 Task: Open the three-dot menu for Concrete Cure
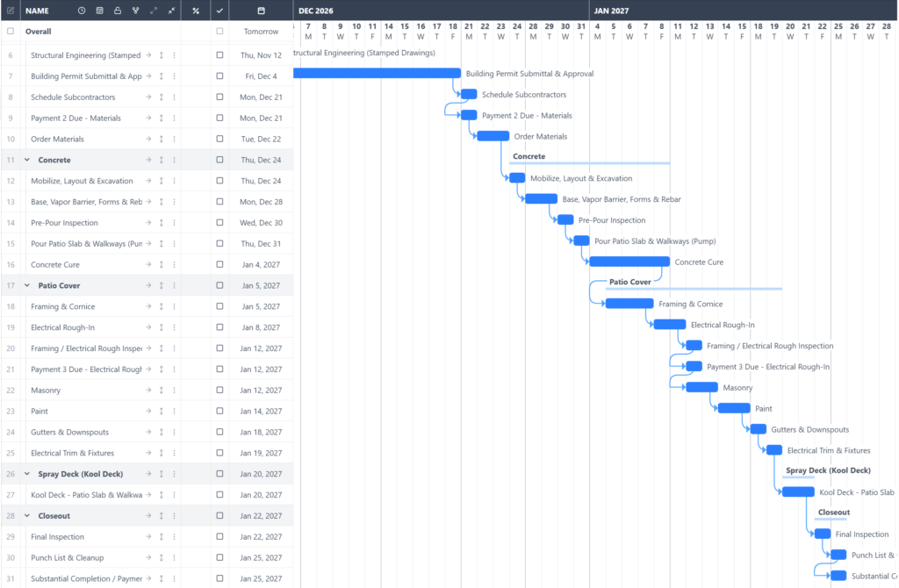pos(175,264)
